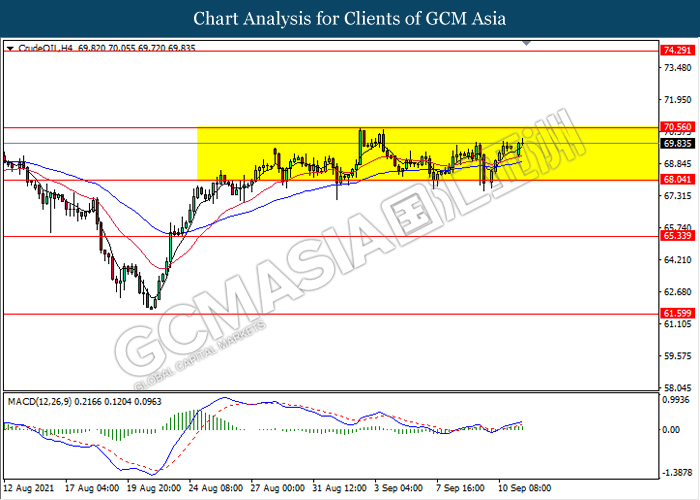Click the 73.480 price scale value

pos(678,68)
